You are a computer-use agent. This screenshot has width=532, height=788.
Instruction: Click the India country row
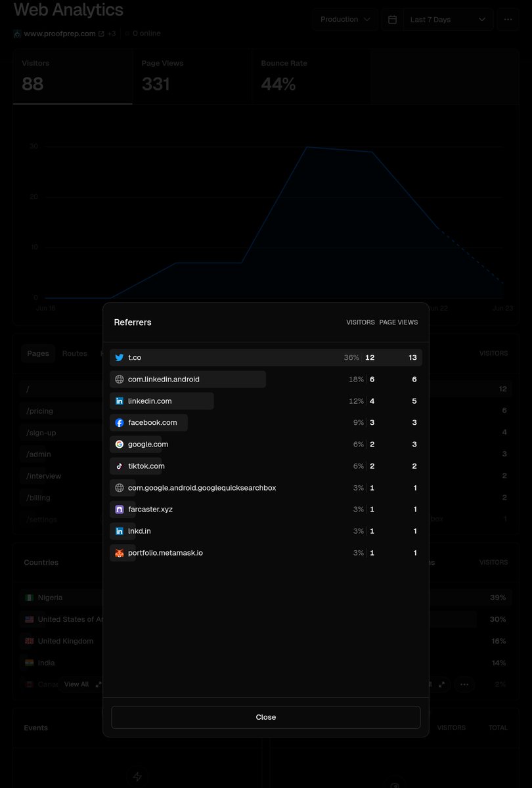(62, 663)
